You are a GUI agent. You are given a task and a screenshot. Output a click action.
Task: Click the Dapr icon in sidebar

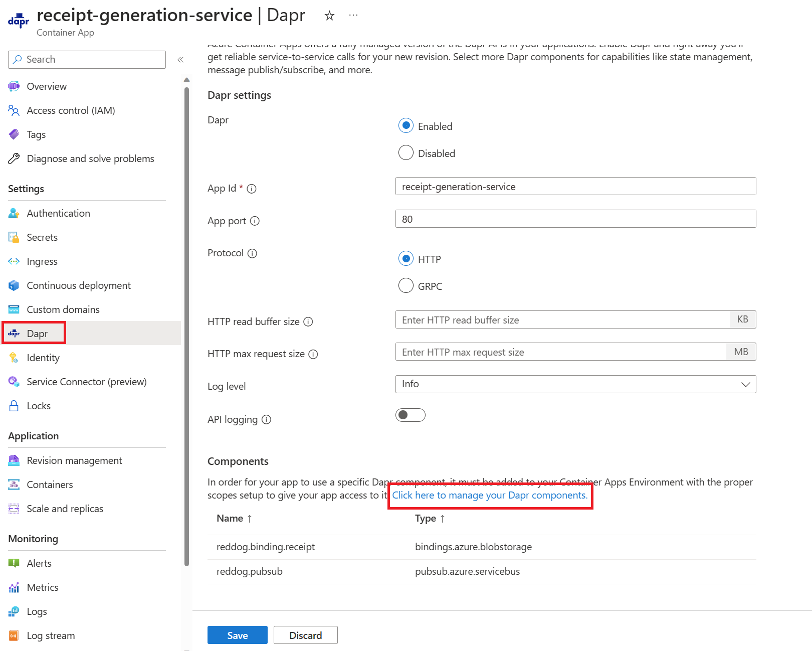14,334
